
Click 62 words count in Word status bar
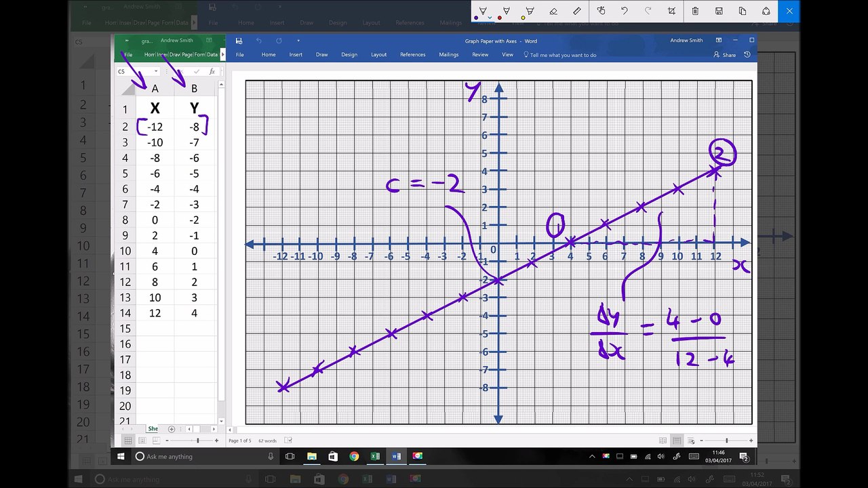[x=268, y=441]
